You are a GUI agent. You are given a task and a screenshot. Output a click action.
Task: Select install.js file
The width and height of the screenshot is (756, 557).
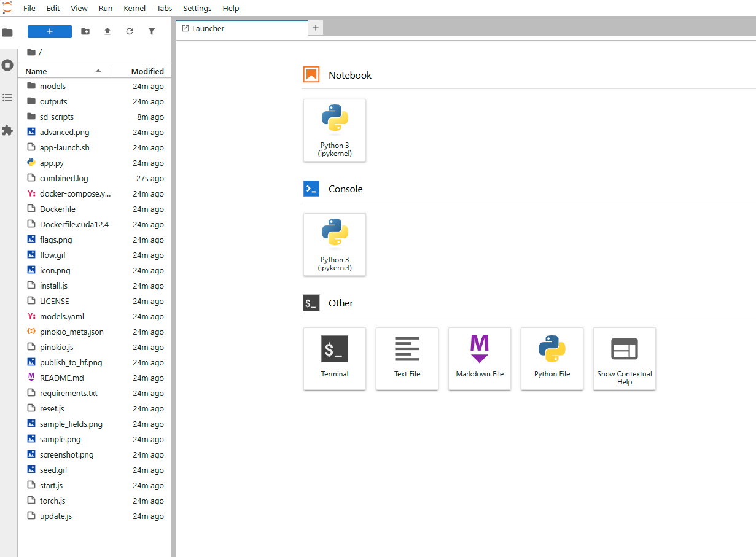(95, 286)
